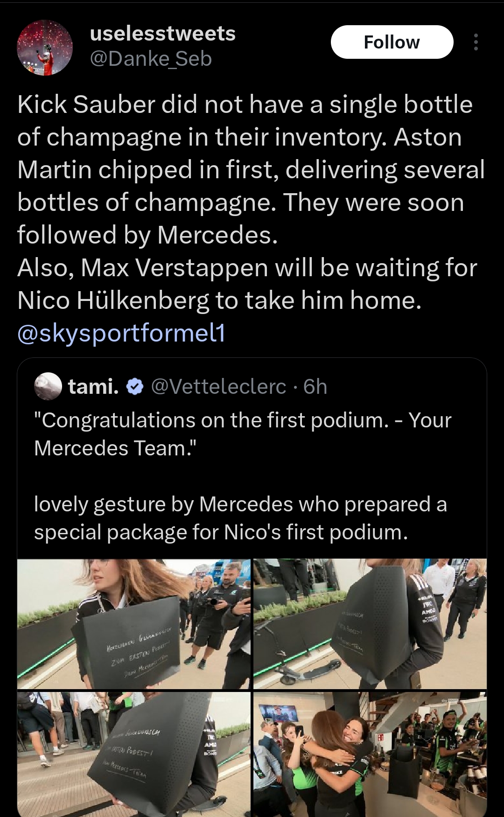
Task: Open the three-dot more options menu
Action: click(476, 42)
